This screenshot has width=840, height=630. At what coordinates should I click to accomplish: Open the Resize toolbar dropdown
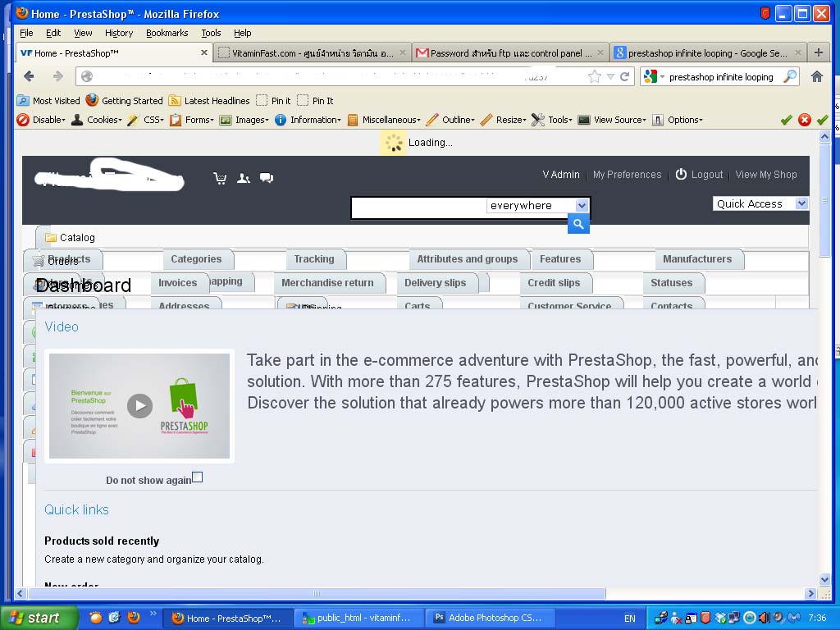(x=504, y=120)
